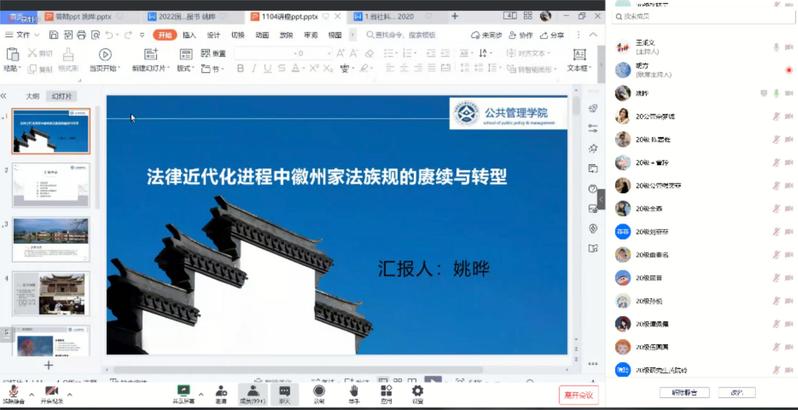
Task: Open the 文件 file menu dropdown
Action: tap(26, 34)
